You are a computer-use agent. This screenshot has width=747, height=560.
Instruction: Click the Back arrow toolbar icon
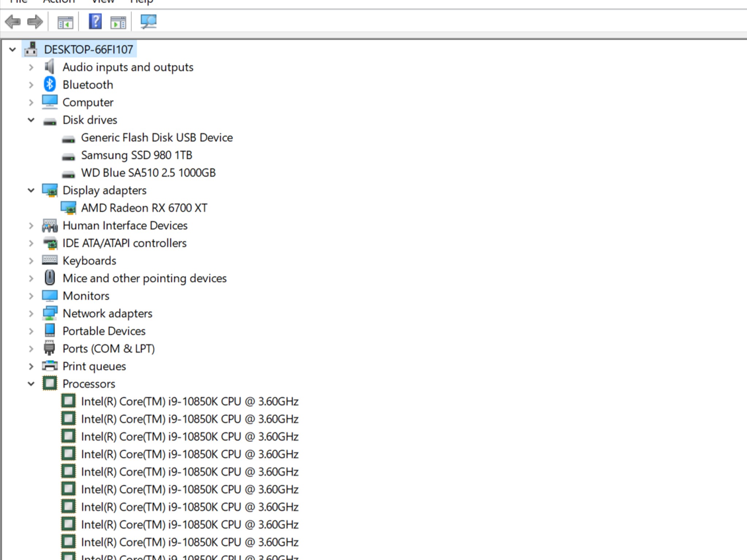point(13,22)
